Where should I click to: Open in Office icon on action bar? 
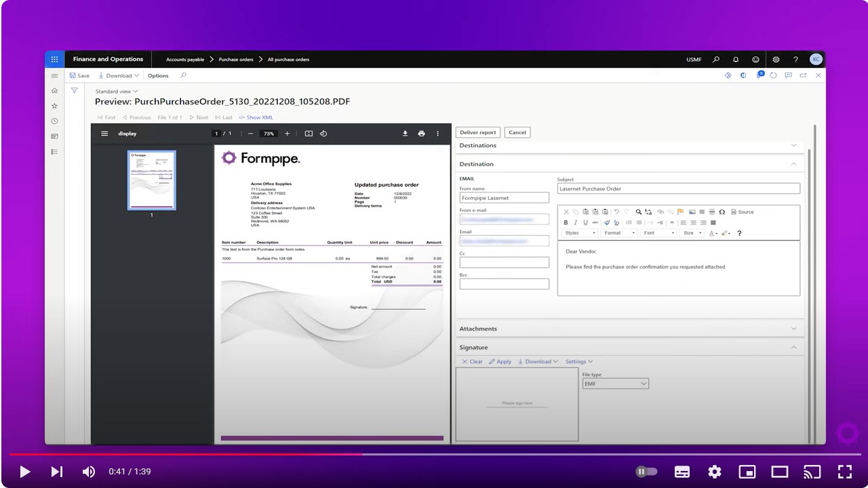(x=743, y=76)
